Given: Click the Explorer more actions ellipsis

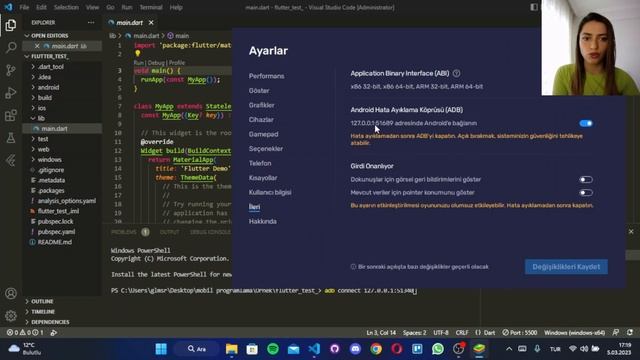Looking at the screenshot, I should point(91,22).
